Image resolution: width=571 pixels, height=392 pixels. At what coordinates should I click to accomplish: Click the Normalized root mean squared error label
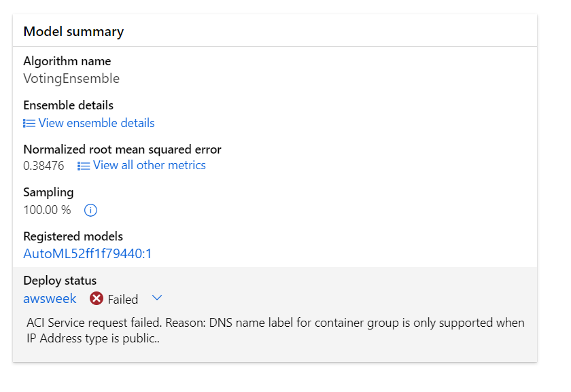tap(122, 149)
